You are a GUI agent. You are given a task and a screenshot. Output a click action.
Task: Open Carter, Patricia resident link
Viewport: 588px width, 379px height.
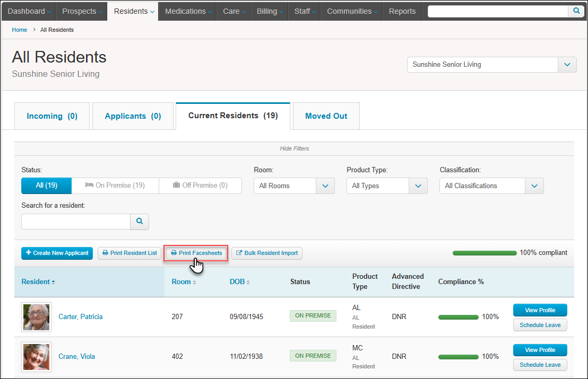tap(81, 317)
